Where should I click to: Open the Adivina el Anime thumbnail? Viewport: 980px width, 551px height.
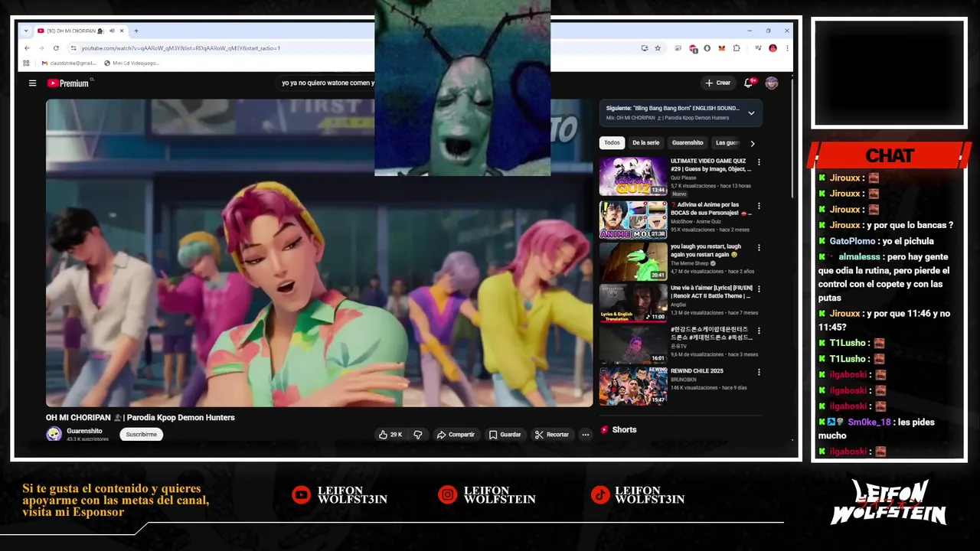(633, 220)
